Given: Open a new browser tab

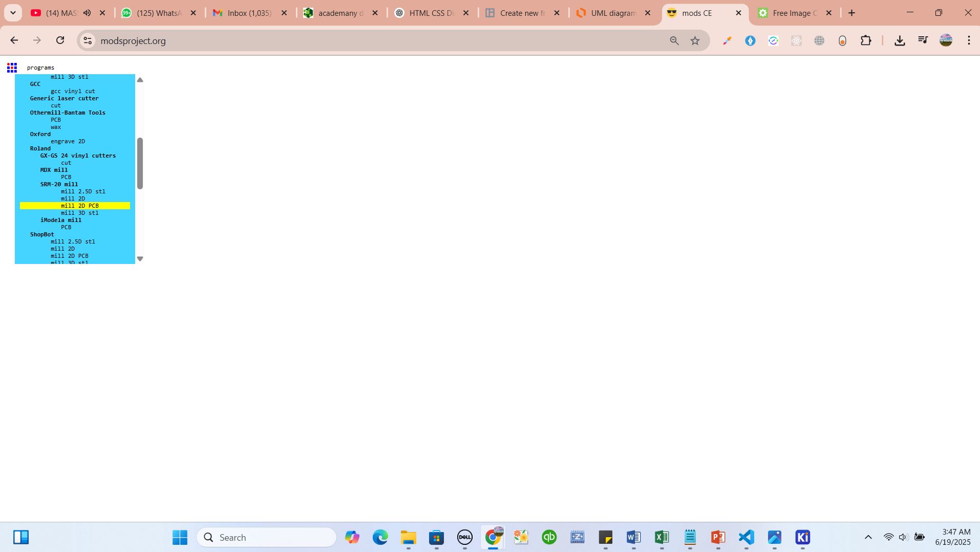Looking at the screenshot, I should point(852,13).
